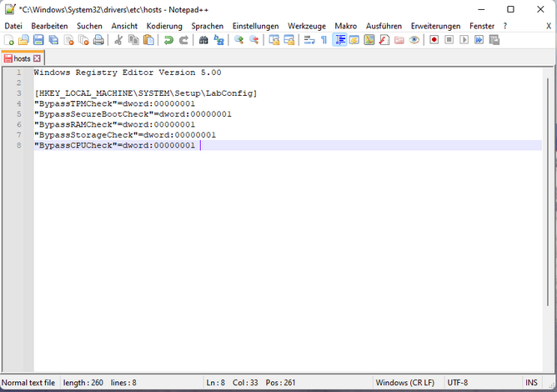Toggle the indent guide toolbar button

[339, 40]
